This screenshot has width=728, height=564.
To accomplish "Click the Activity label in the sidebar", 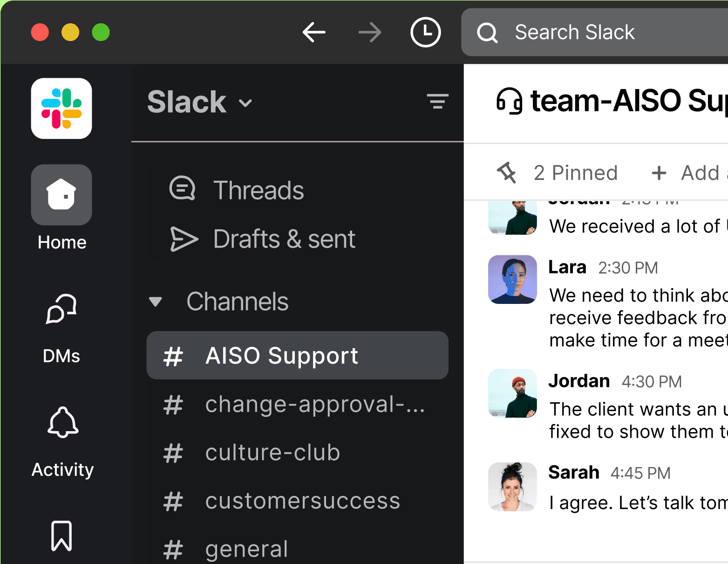I will (x=62, y=469).
